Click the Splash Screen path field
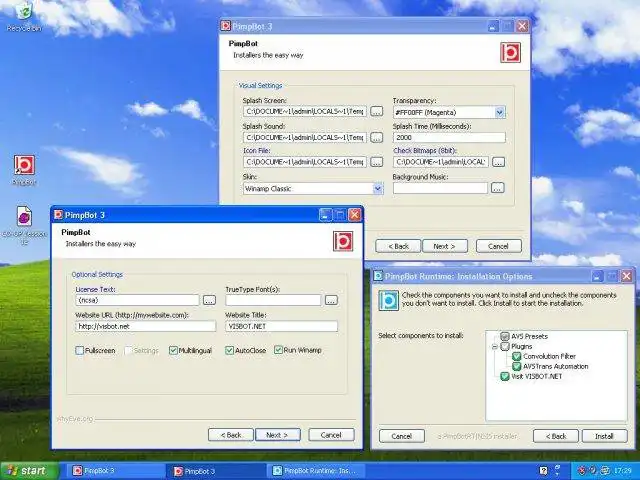 pyautogui.click(x=305, y=111)
